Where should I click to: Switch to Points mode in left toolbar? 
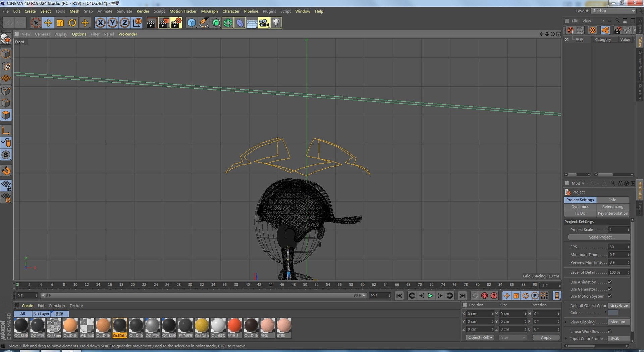tap(6, 91)
